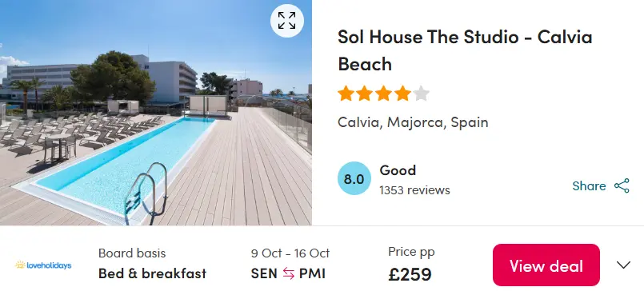Open the pool photo thumbnail
This screenshot has height=291, width=644.
click(x=156, y=113)
